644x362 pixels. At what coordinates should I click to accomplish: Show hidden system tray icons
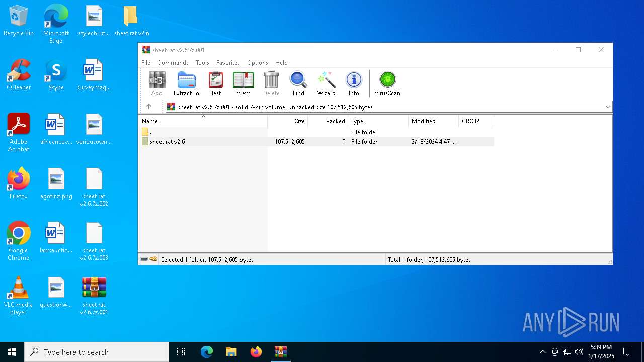click(542, 352)
